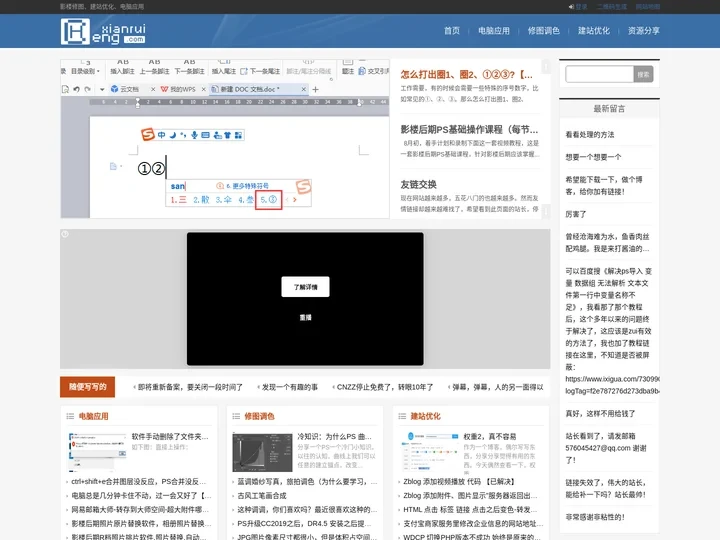Viewport: 720px width, 540px height.
Task: Open comment 厉害了
Action: pyautogui.click(x=575, y=214)
